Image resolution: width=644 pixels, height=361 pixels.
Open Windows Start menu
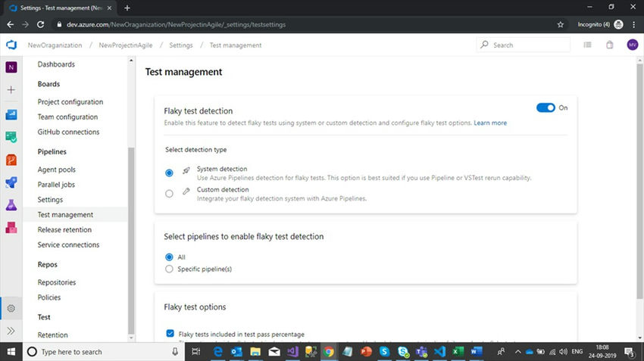11,352
